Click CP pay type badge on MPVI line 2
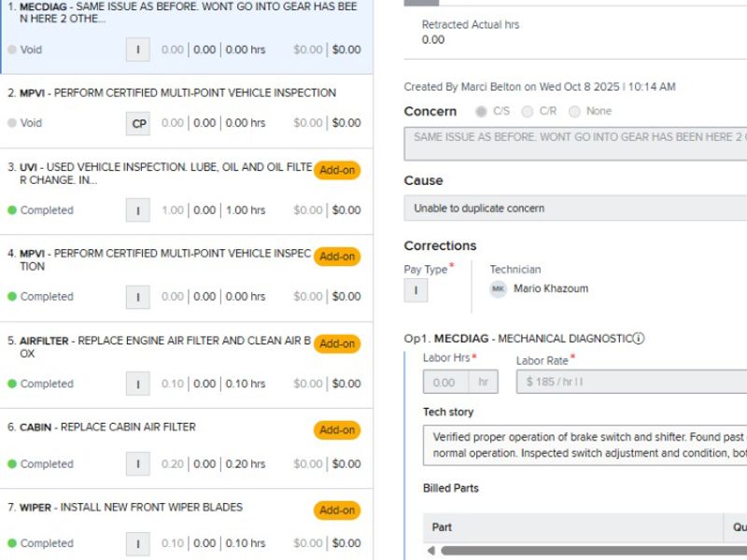The image size is (747, 560). tap(138, 123)
